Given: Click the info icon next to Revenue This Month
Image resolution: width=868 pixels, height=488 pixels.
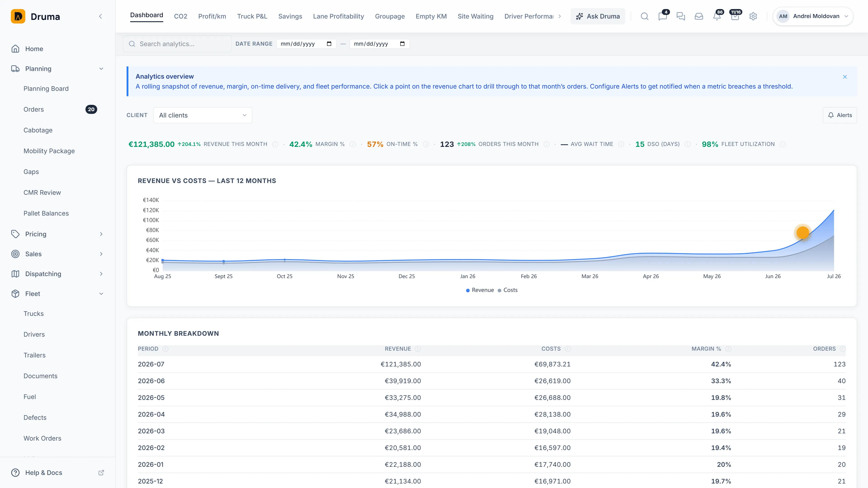Looking at the screenshot, I should click(x=275, y=144).
